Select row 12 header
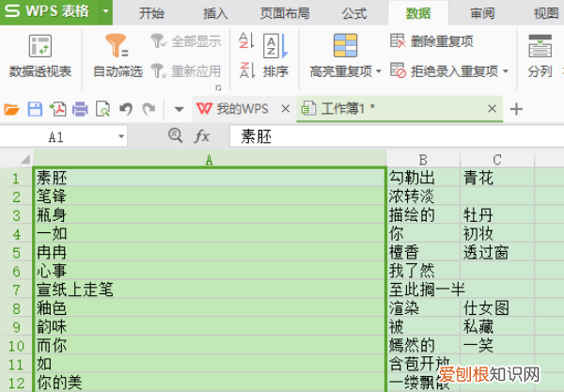 16,383
